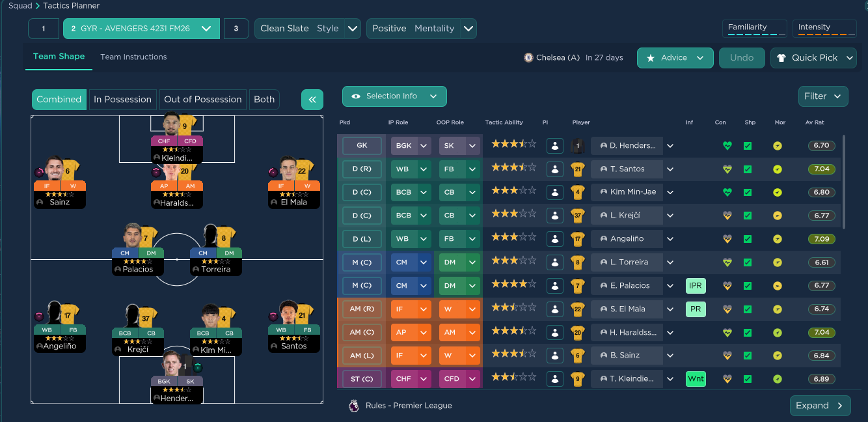Screen dimensions: 868x422
Task: Go to Squad in the breadcrumb
Action: click(x=20, y=6)
